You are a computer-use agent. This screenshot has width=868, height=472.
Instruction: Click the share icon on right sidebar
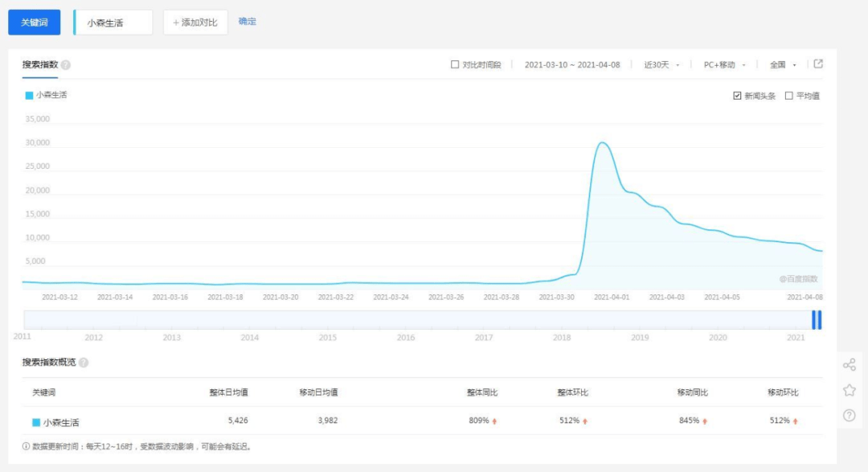point(849,365)
